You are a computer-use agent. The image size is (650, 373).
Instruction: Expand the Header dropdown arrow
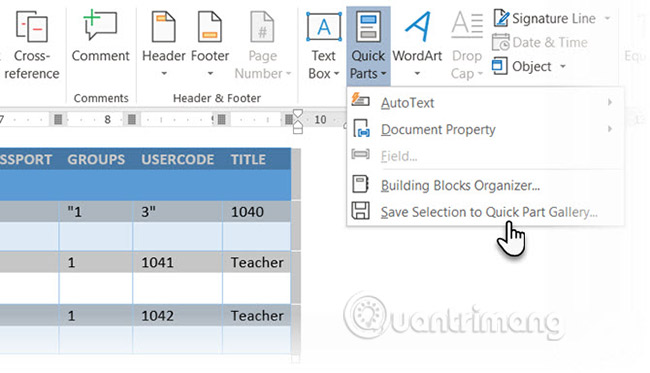click(164, 74)
